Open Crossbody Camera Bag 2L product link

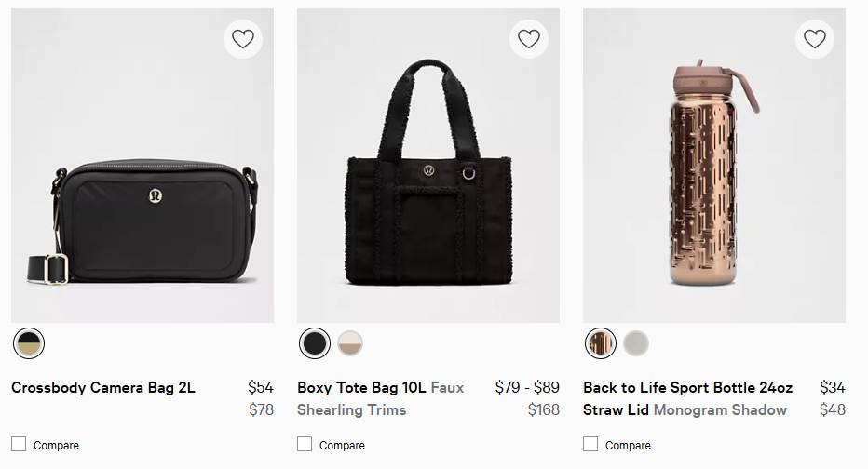[x=103, y=388]
